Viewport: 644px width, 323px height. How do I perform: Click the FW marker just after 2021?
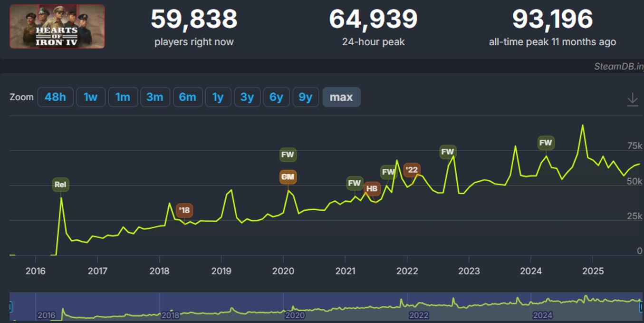pos(355,183)
